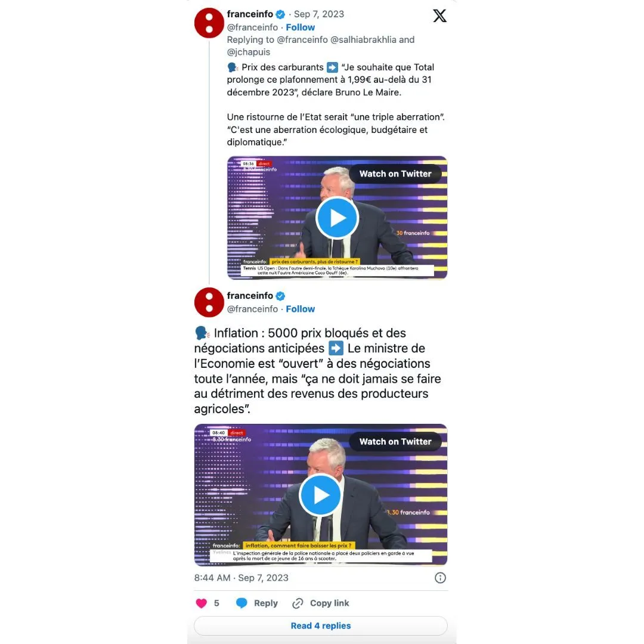The width and height of the screenshot is (644, 644).
Task: Open the tweet info circle icon
Action: point(440,578)
